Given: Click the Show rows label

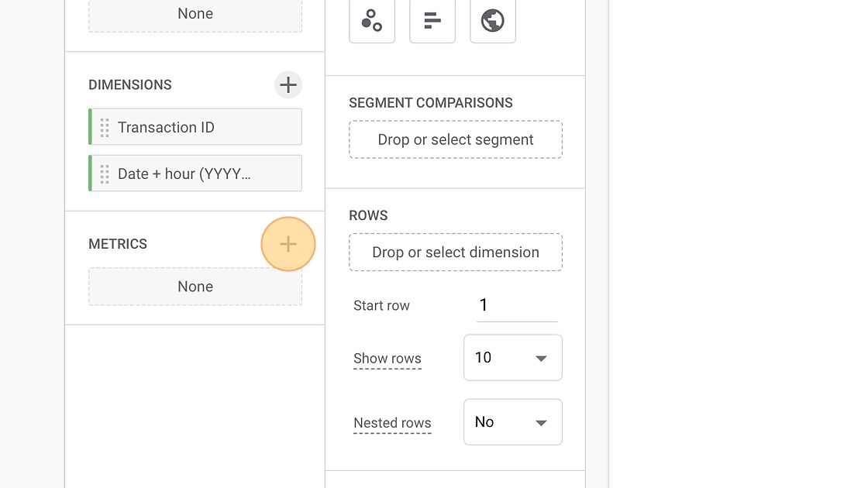Looking at the screenshot, I should click(387, 359).
